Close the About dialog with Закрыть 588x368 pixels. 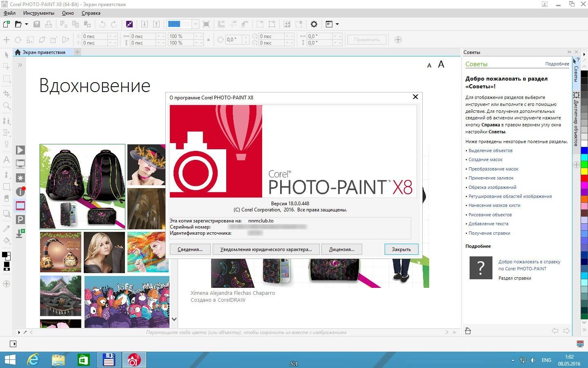[401, 249]
